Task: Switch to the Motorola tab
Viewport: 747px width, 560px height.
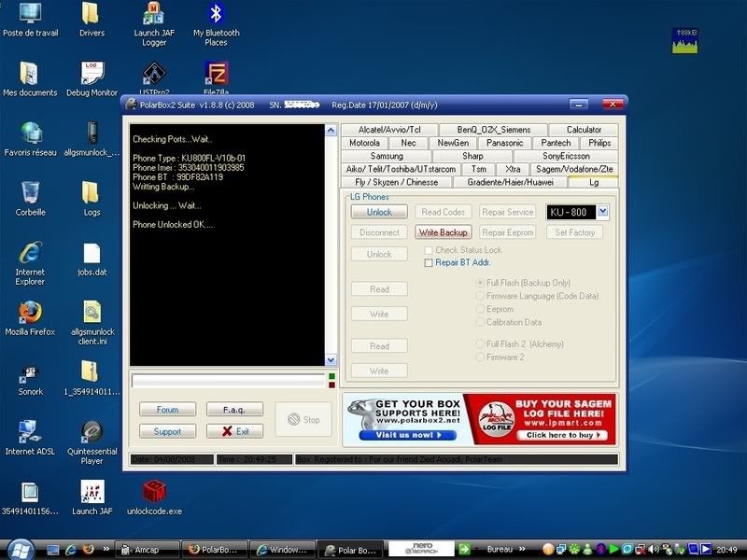Action: [364, 143]
